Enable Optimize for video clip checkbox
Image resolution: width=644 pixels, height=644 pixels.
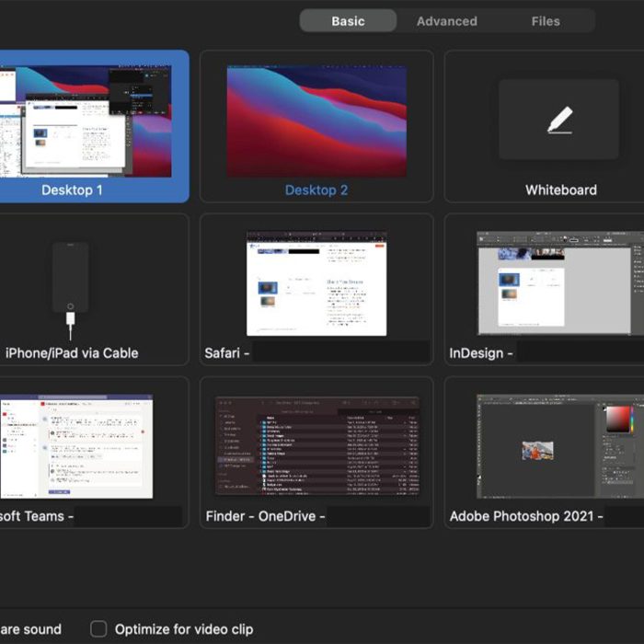98,629
